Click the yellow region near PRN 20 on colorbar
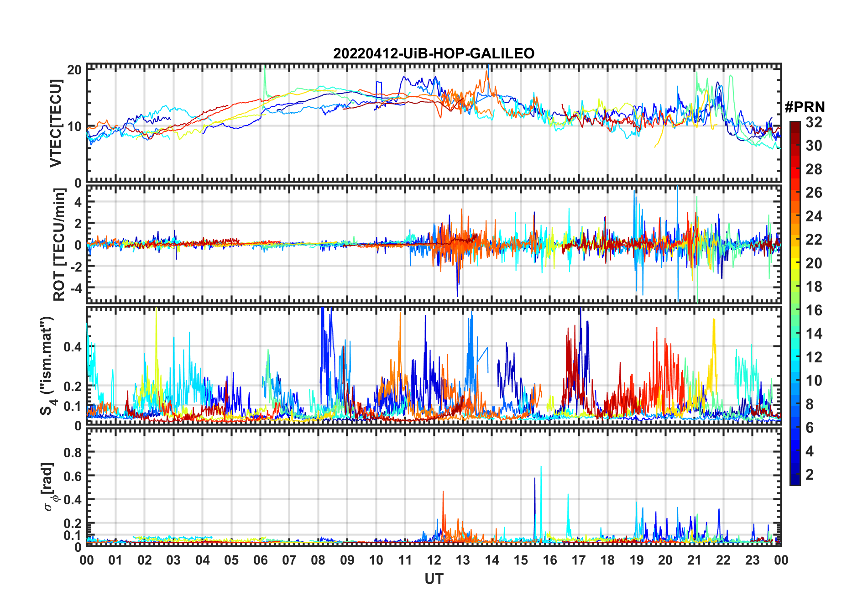868x607 pixels. pyautogui.click(x=795, y=263)
